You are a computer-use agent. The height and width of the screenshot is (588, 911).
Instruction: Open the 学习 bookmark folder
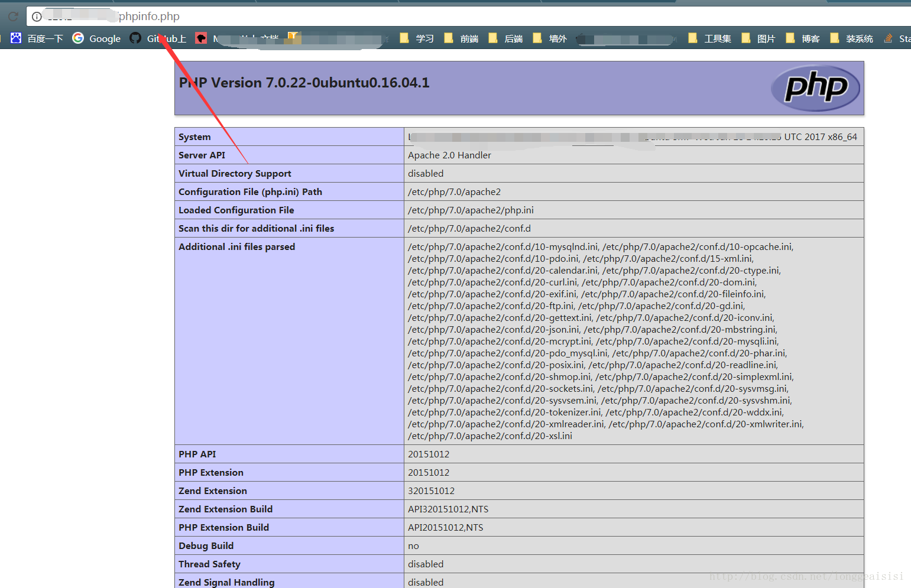point(417,38)
